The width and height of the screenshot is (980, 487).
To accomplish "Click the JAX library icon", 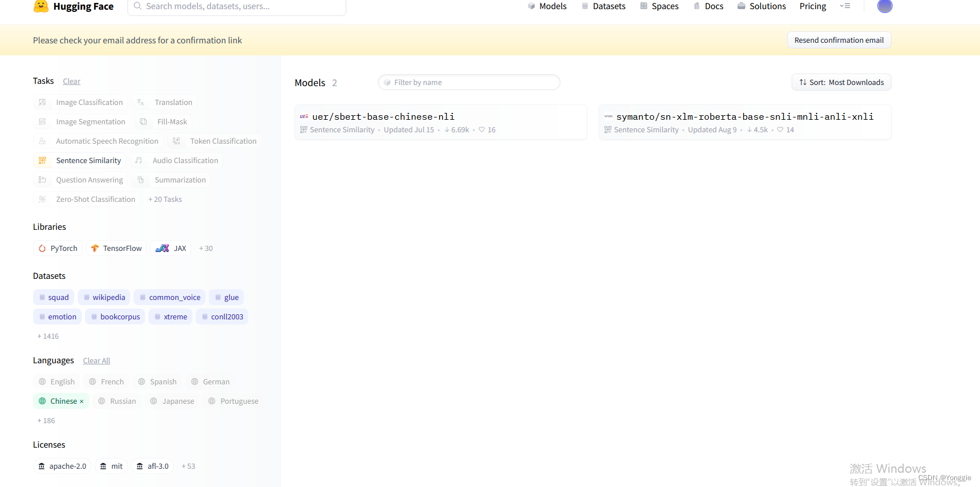I will tap(163, 249).
